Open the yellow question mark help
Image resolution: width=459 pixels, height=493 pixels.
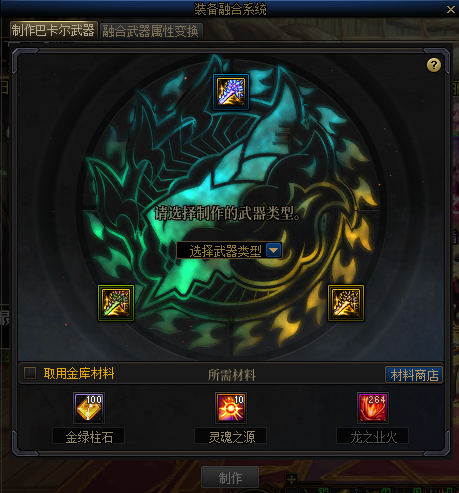[x=434, y=65]
